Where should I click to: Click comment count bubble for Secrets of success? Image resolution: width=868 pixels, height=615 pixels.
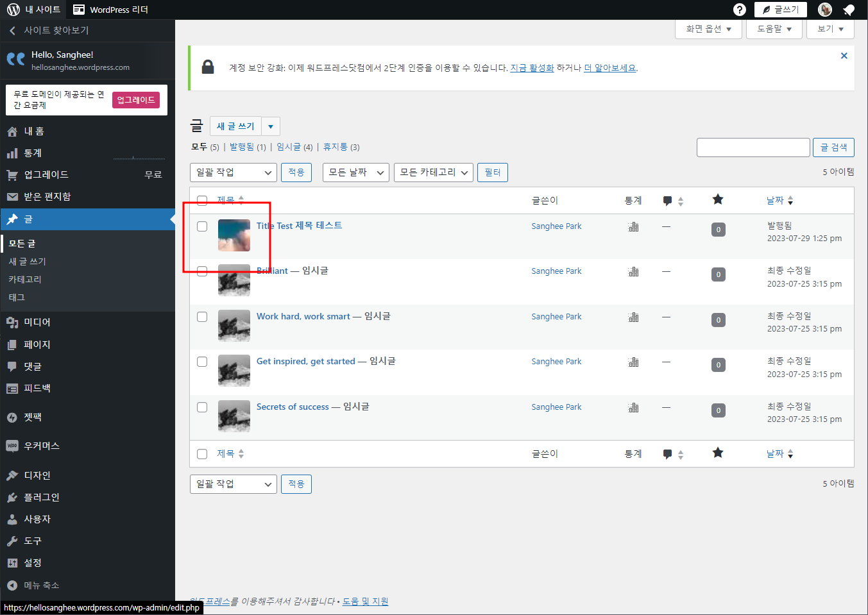719,410
